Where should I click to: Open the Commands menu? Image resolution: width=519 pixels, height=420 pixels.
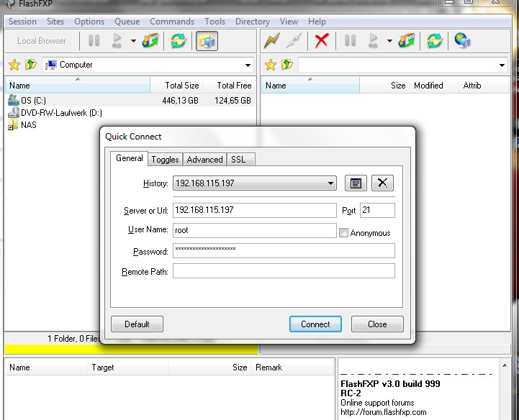click(172, 22)
